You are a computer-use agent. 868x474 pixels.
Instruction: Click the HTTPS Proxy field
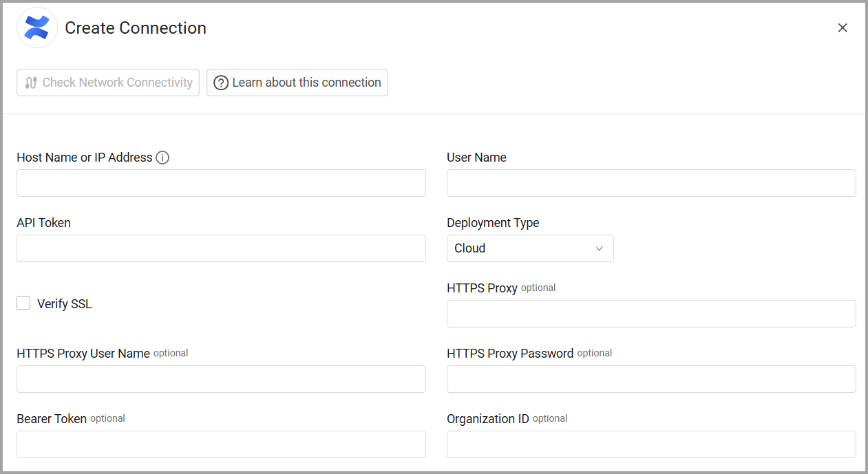pyautogui.click(x=651, y=314)
